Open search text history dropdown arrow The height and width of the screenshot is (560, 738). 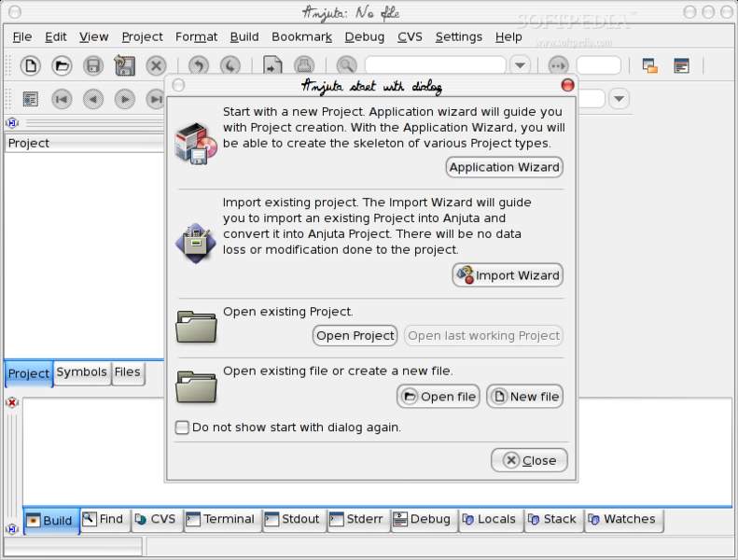(x=520, y=65)
